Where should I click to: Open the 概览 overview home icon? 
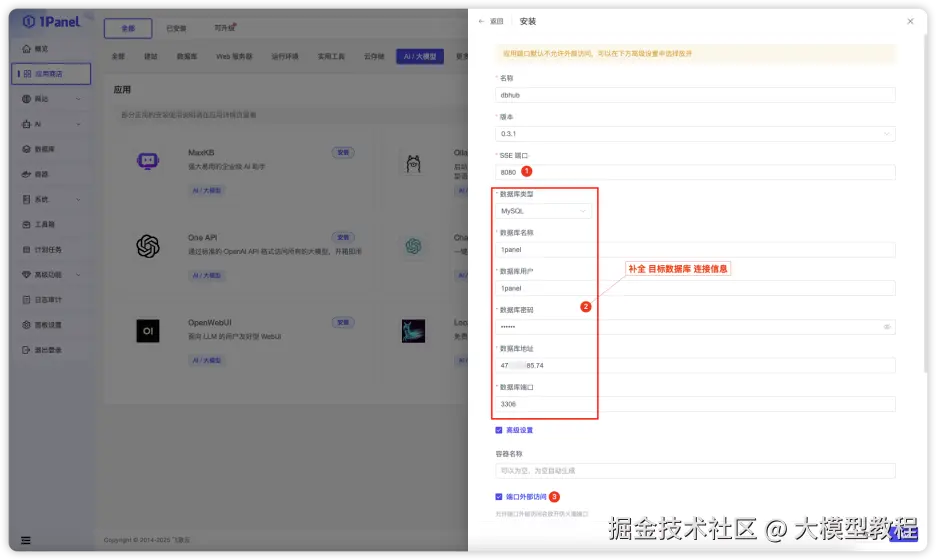click(x=26, y=48)
